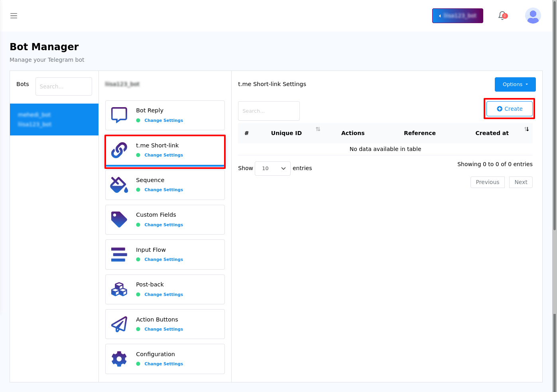This screenshot has height=392, width=557.
Task: Click the short-link table search field
Action: pyautogui.click(x=269, y=111)
